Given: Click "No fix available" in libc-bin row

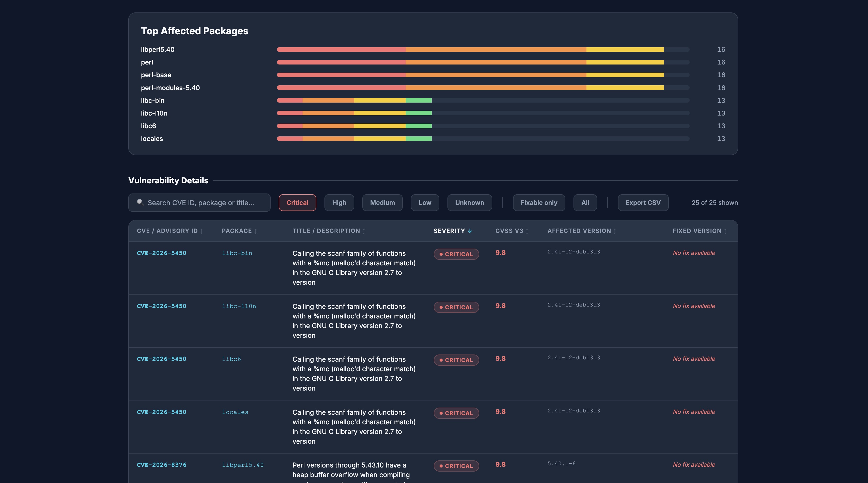Looking at the screenshot, I should [x=694, y=253].
